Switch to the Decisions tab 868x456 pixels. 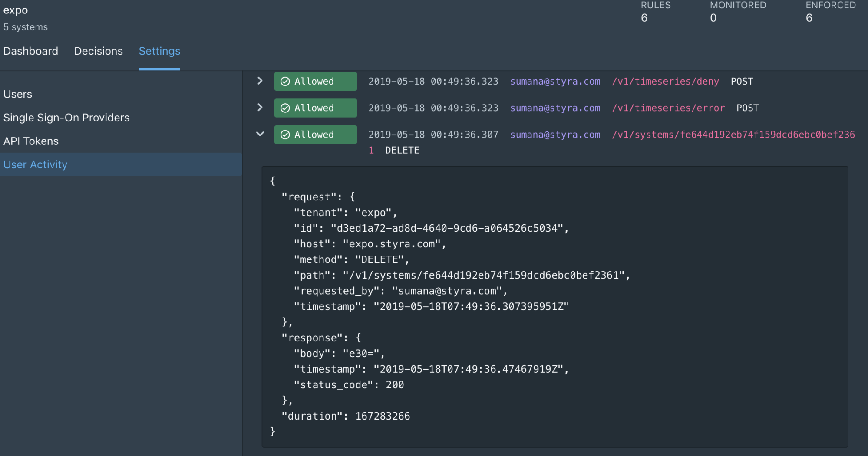click(99, 51)
